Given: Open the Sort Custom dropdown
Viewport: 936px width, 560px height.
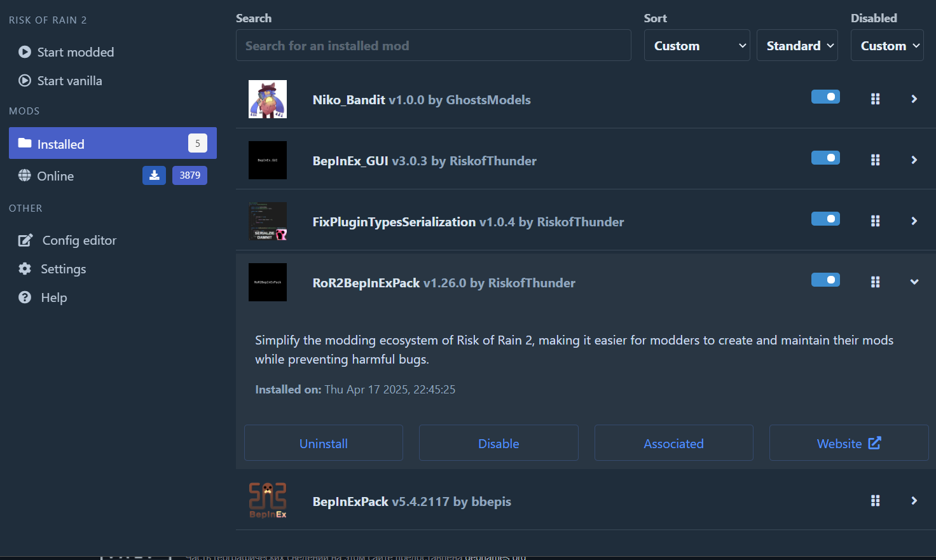Looking at the screenshot, I should (697, 45).
